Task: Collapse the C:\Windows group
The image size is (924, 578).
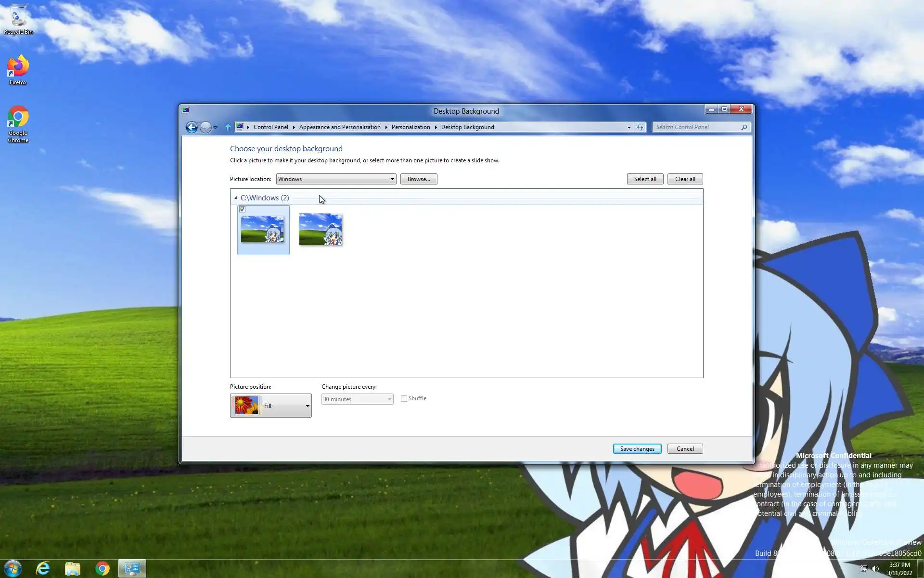Action: (x=236, y=198)
